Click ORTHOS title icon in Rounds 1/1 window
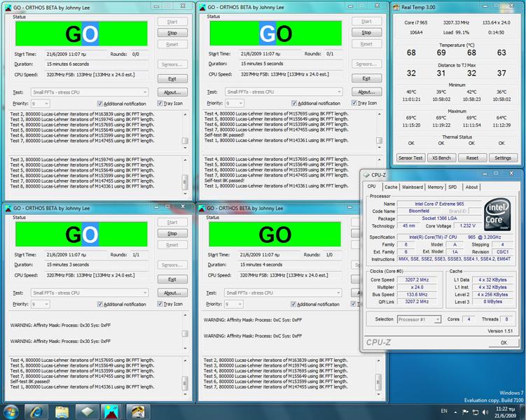The image size is (526, 420). [x=8, y=208]
